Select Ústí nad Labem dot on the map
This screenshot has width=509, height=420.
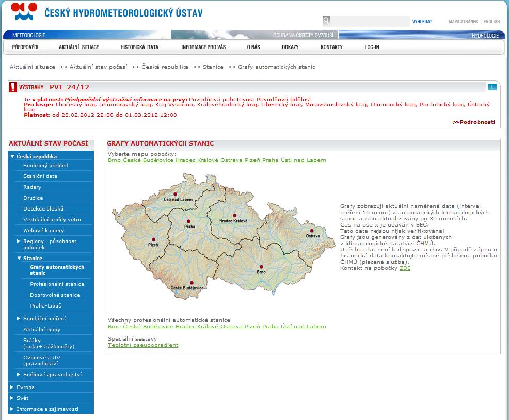tap(176, 195)
